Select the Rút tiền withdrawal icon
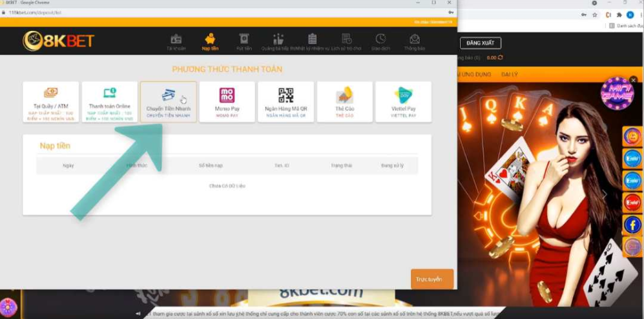The width and height of the screenshot is (644, 319). [x=244, y=42]
